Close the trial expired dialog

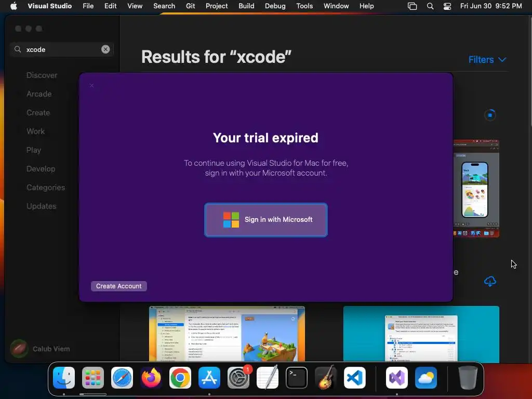click(x=91, y=86)
